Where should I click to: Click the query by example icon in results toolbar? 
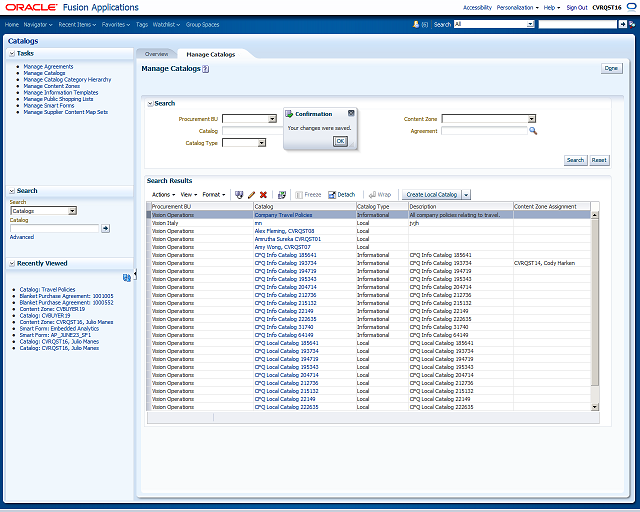(x=239, y=195)
